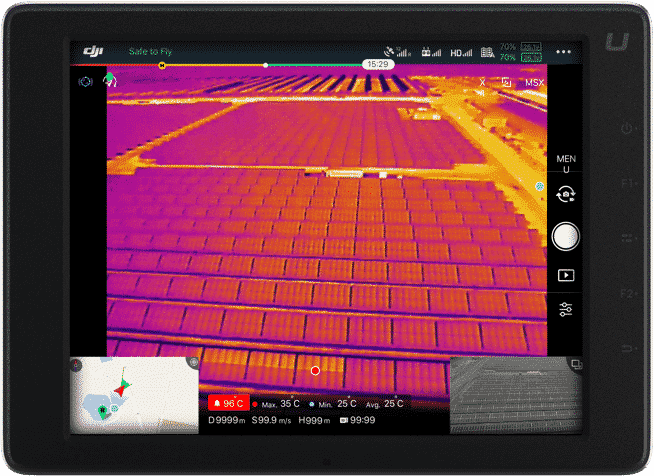Tap the red spot meter circle
654x476 pixels.
pyautogui.click(x=315, y=371)
